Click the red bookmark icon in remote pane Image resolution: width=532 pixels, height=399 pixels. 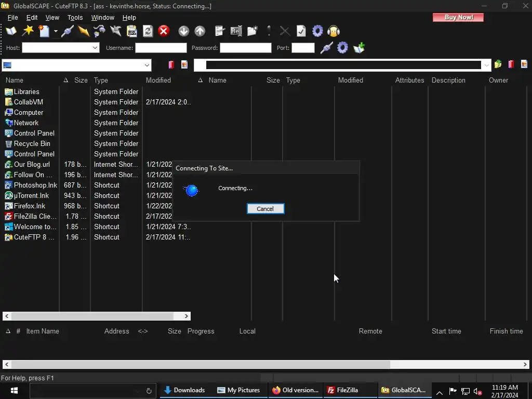point(511,64)
